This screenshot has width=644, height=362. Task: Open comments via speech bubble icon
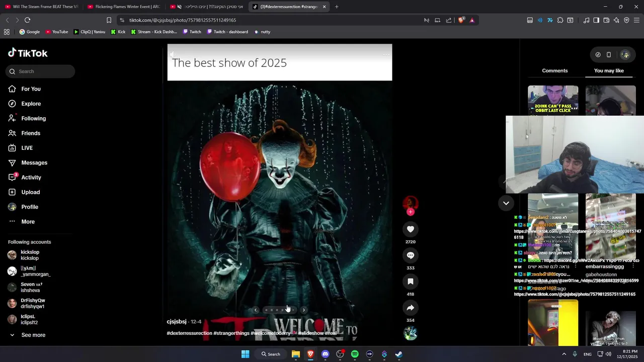click(411, 255)
